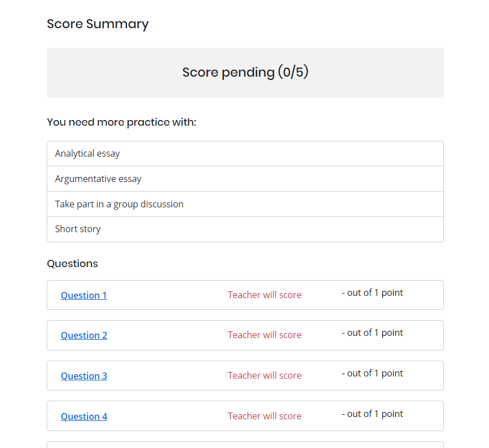Click the Score pending banner

point(245,72)
